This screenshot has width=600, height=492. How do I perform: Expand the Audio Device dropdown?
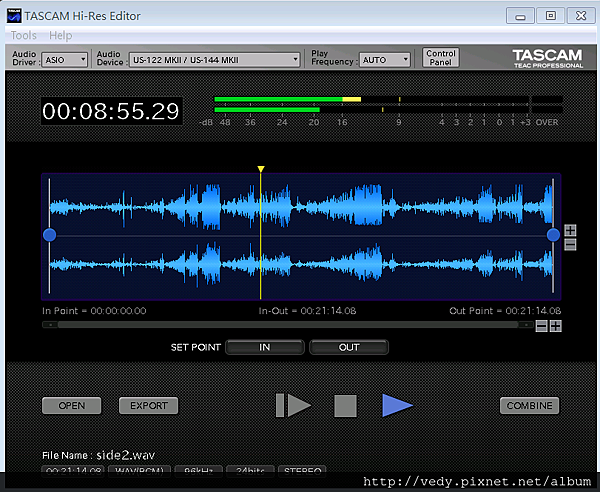coord(214,60)
